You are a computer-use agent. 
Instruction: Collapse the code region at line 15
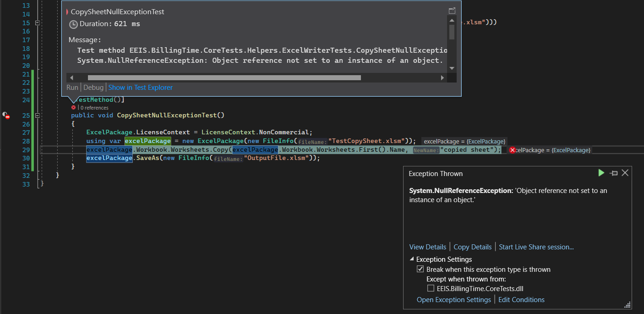[x=38, y=22]
